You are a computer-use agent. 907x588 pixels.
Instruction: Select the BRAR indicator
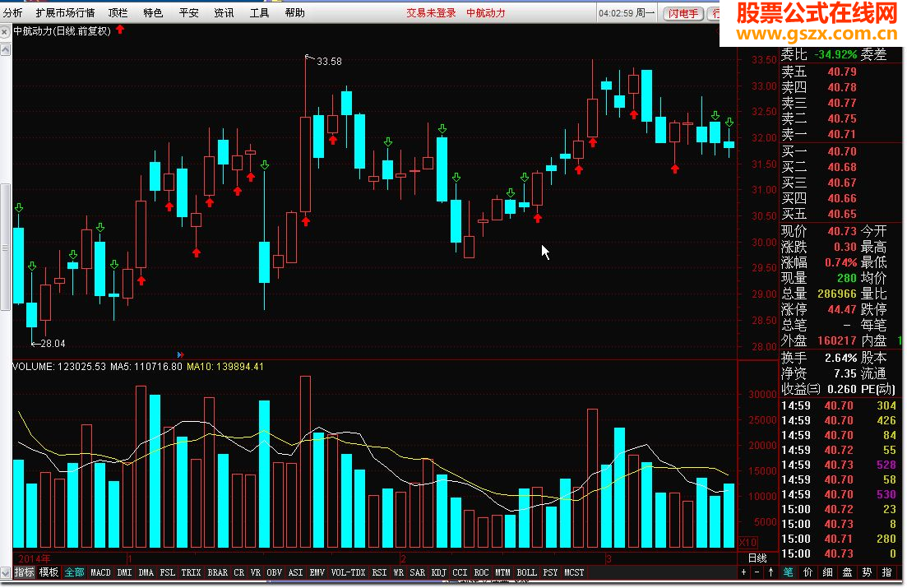[217, 572]
